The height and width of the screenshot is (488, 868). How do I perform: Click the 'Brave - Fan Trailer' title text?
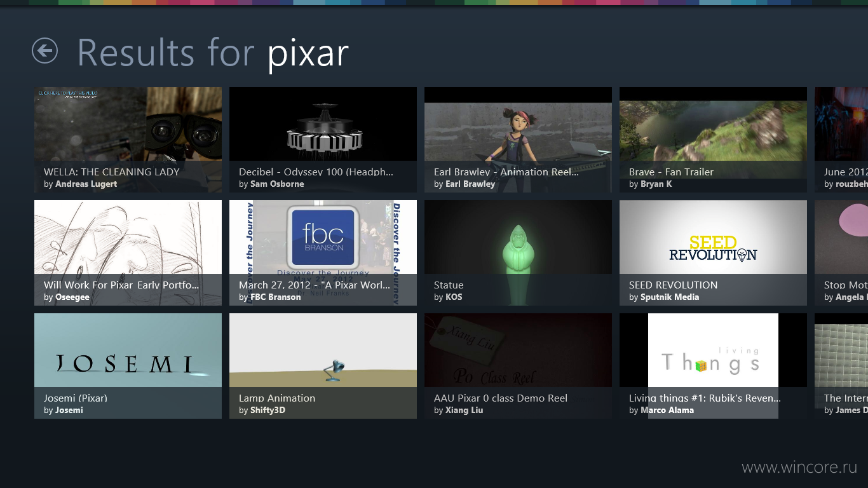tap(671, 172)
